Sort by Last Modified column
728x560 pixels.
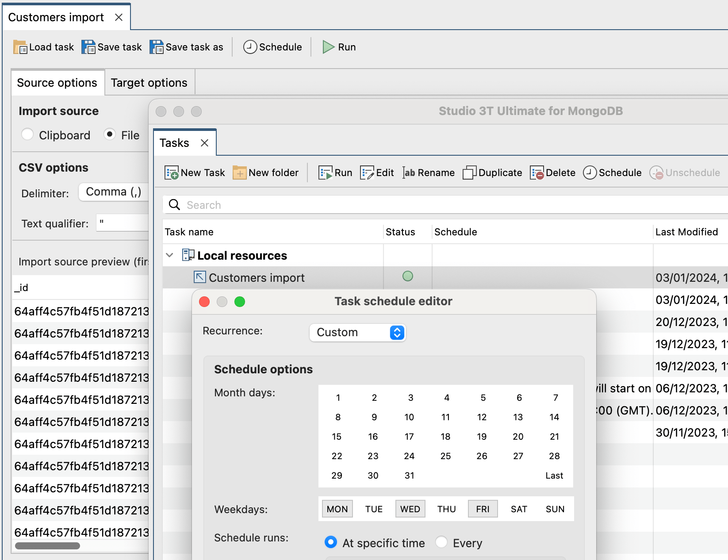pyautogui.click(x=690, y=232)
